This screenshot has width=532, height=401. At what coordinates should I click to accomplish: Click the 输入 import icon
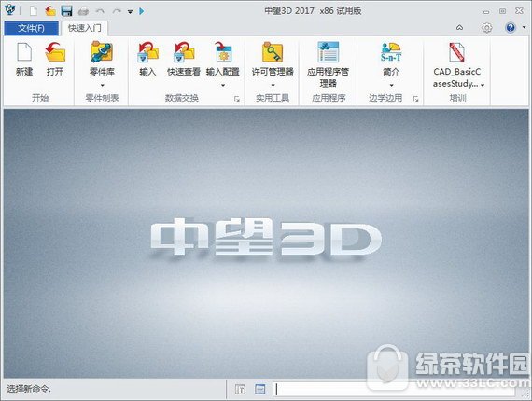point(147,52)
